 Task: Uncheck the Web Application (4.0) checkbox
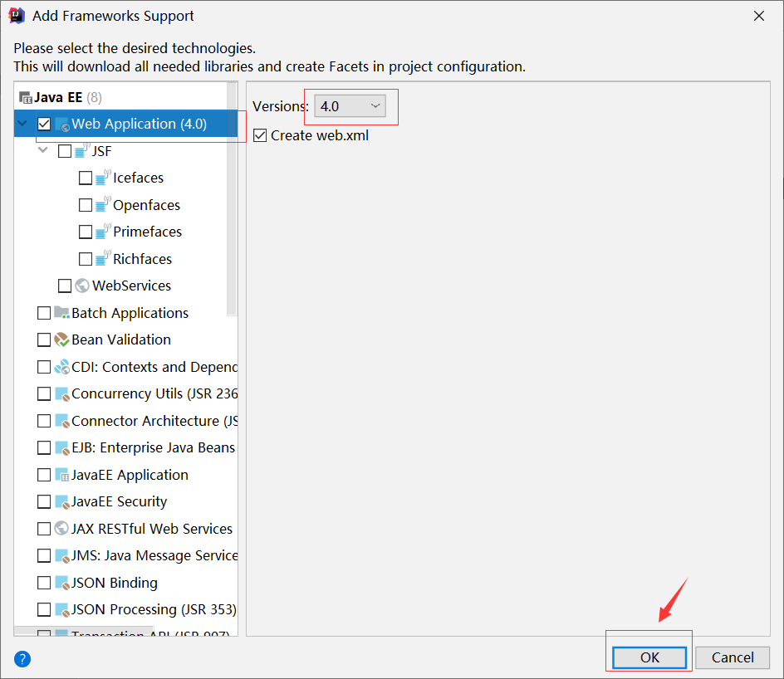point(44,124)
